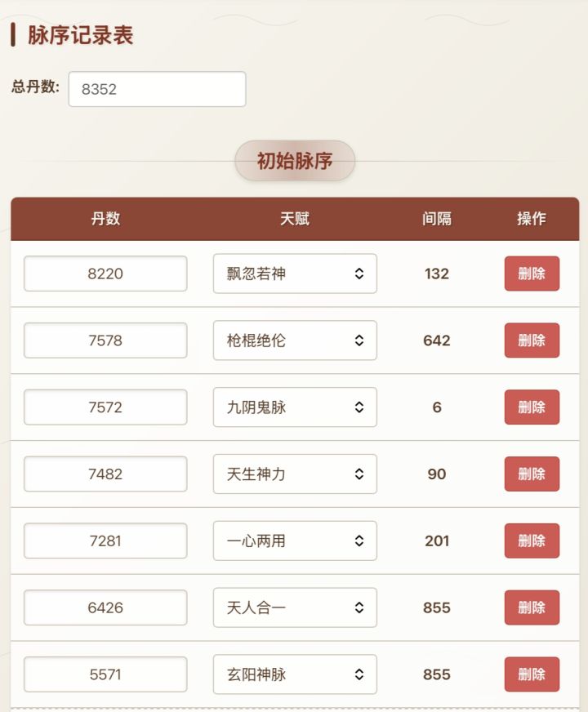Remove the 天人合一 row
The width and height of the screenshot is (588, 712).
(532, 607)
